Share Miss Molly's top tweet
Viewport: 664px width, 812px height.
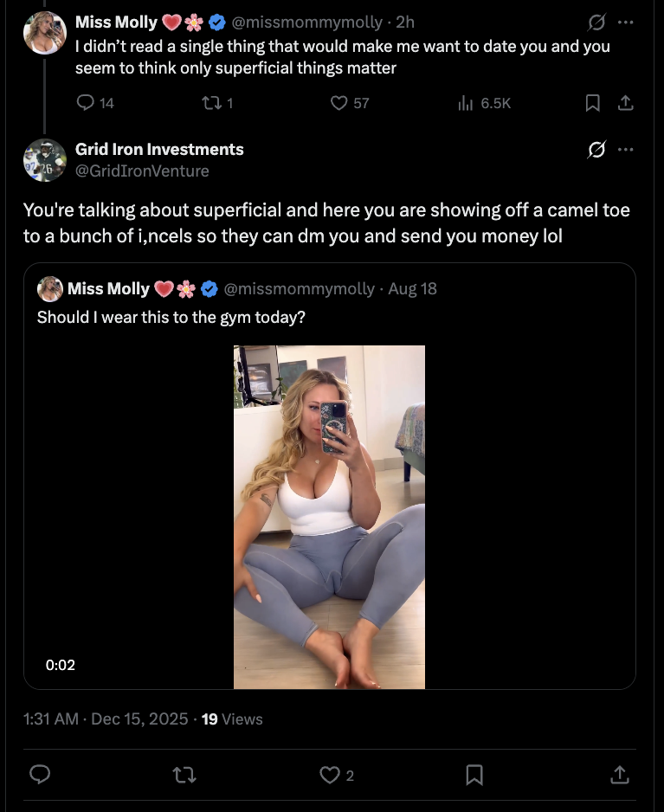click(x=625, y=103)
